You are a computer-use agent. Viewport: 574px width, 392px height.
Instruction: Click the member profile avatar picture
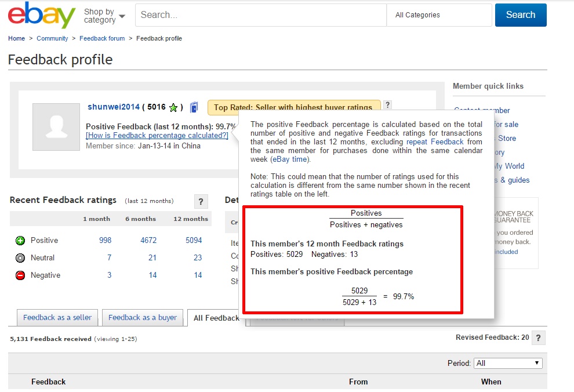pos(56,127)
